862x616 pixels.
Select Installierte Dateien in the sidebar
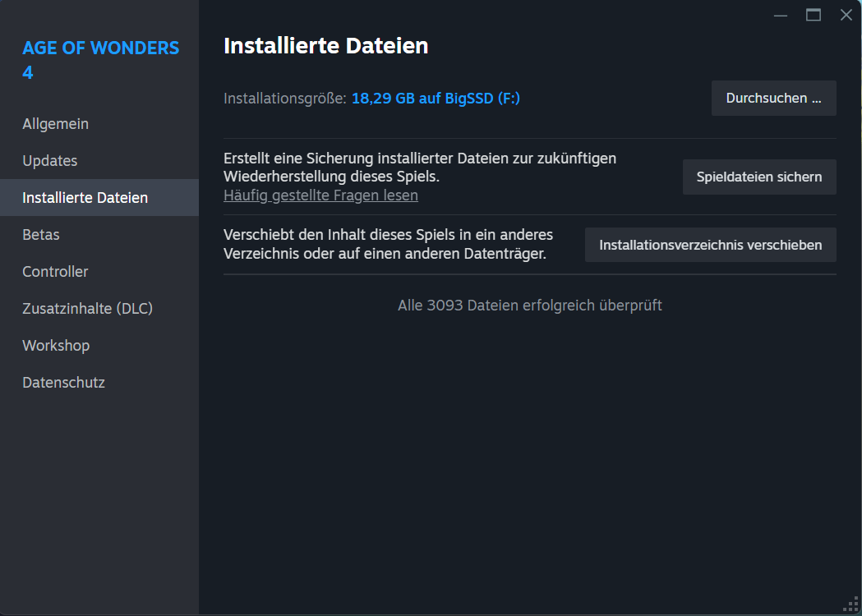tap(99, 197)
